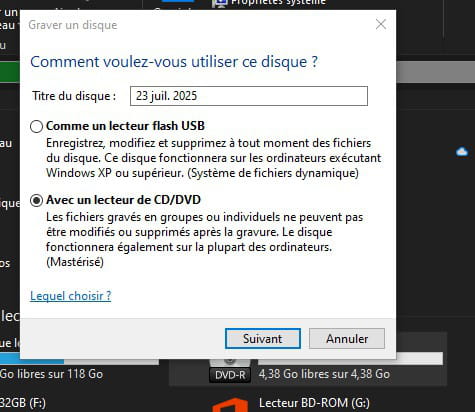Click the '(Mastérisé)' description text
Screen dimensions: 475x412
click(75, 262)
